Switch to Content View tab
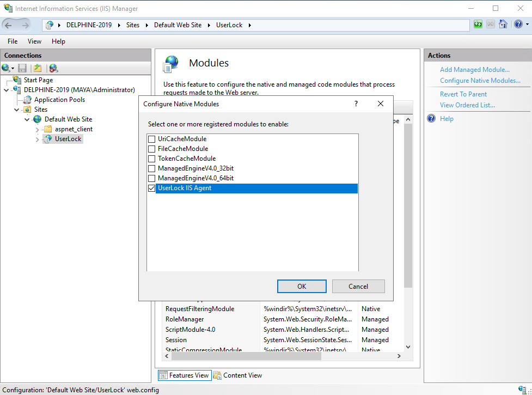Viewport: 532px width, 395px height. tap(238, 375)
